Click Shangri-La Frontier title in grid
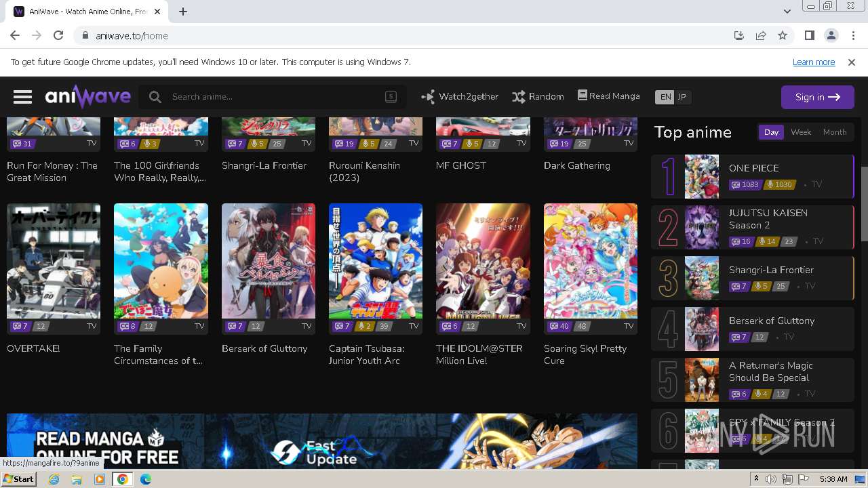Image resolution: width=868 pixels, height=488 pixels. [x=264, y=165]
